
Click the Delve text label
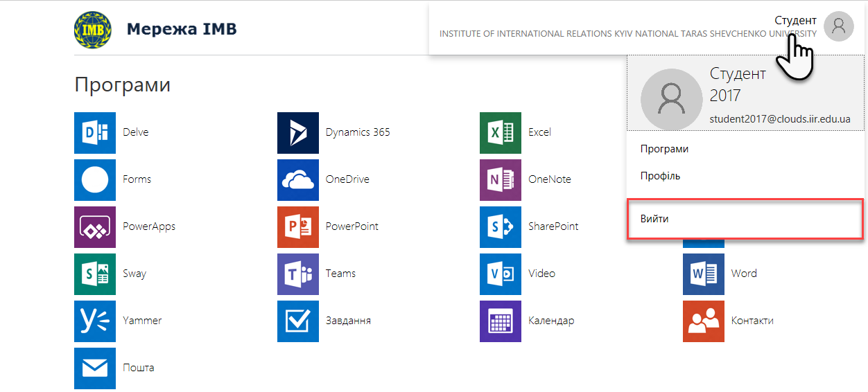[136, 132]
